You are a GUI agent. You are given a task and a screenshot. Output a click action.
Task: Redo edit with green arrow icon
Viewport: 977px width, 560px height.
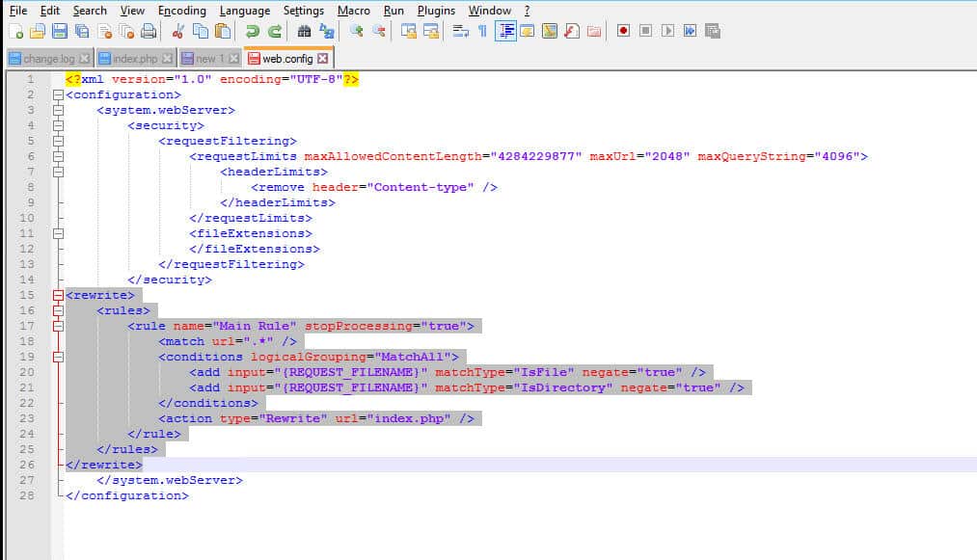coord(275,31)
